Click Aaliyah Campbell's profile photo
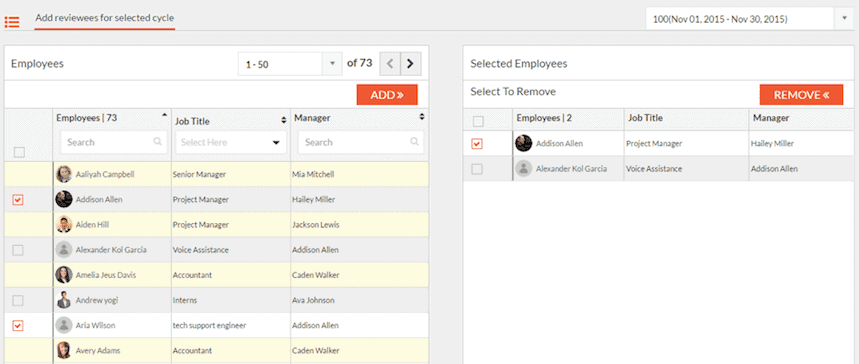 (64, 174)
